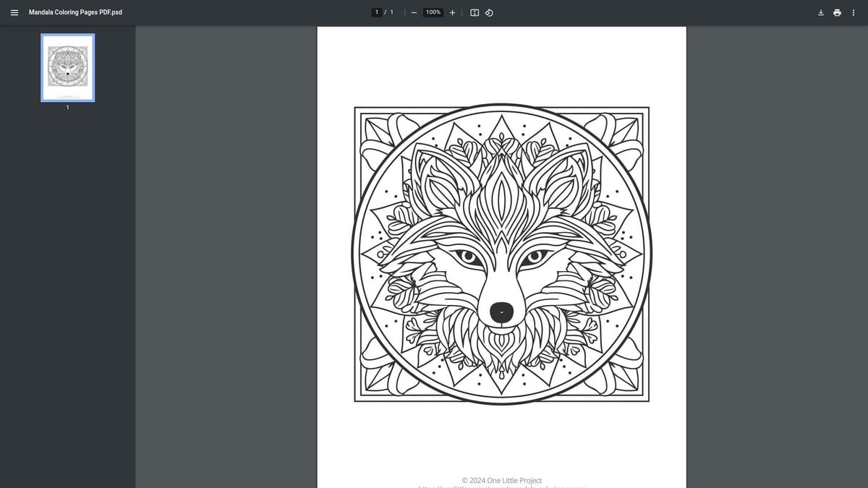Zoom in on the document

pos(452,12)
